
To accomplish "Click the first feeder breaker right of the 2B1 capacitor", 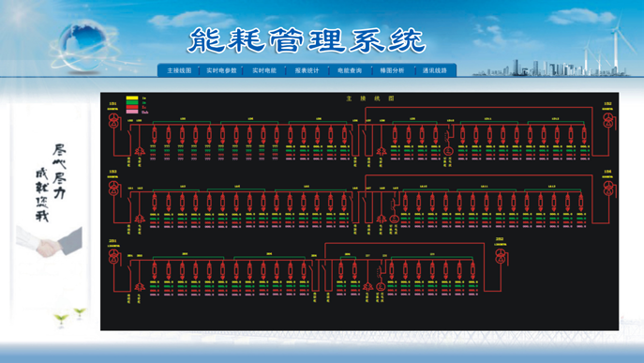I will (155, 270).
